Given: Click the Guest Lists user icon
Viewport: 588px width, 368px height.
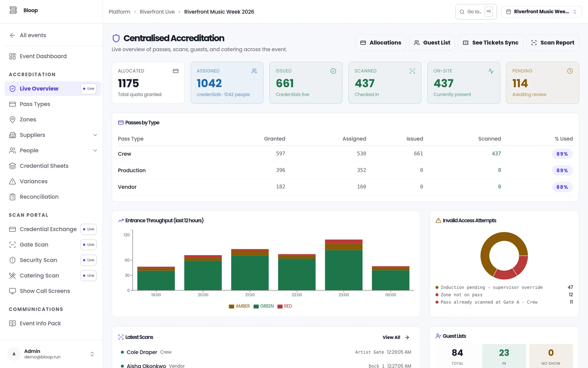Looking at the screenshot, I should [x=439, y=336].
